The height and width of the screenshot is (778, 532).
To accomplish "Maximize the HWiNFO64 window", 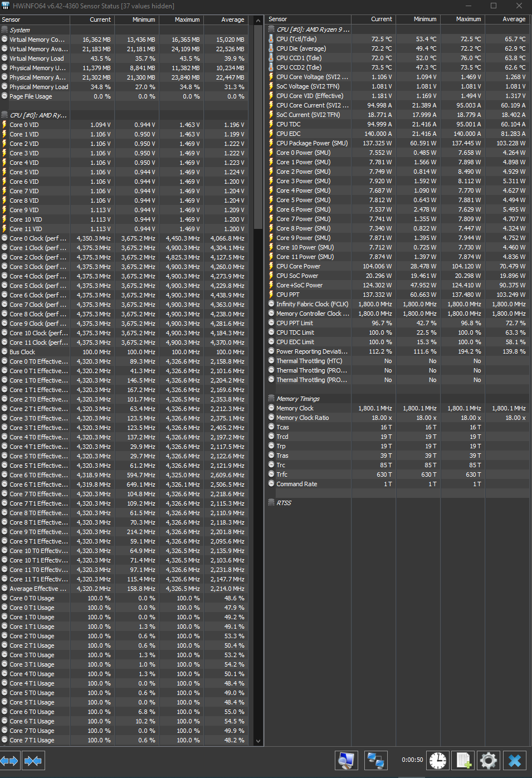I will 494,6.
